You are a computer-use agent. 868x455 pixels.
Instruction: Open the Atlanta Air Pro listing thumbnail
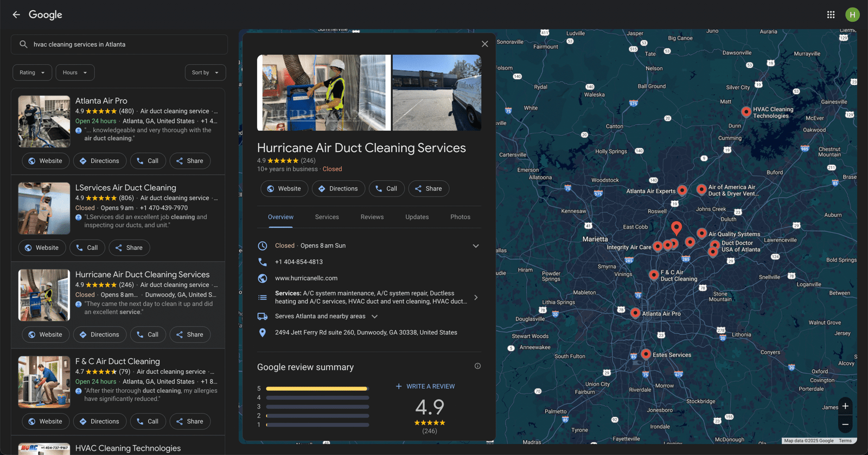pyautogui.click(x=44, y=122)
